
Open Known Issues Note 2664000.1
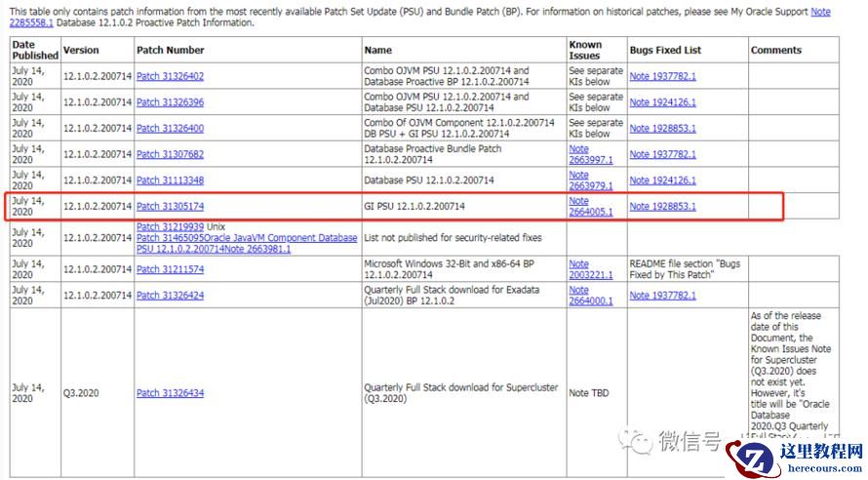591,296
